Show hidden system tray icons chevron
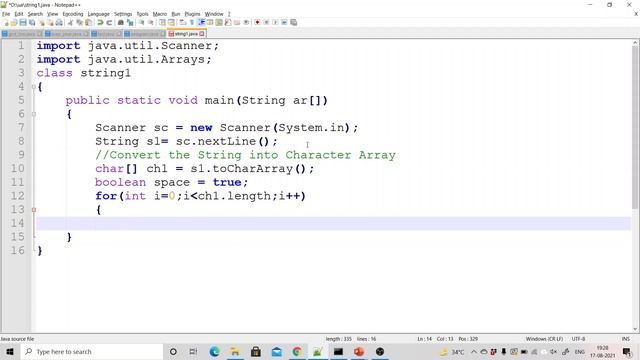The width and height of the screenshot is (640, 360). pos(473,351)
